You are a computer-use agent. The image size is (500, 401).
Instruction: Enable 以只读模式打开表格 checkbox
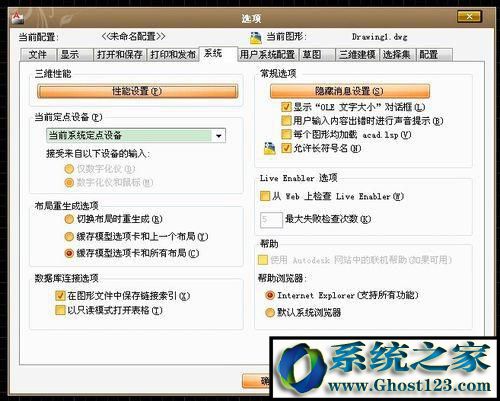(x=60, y=310)
